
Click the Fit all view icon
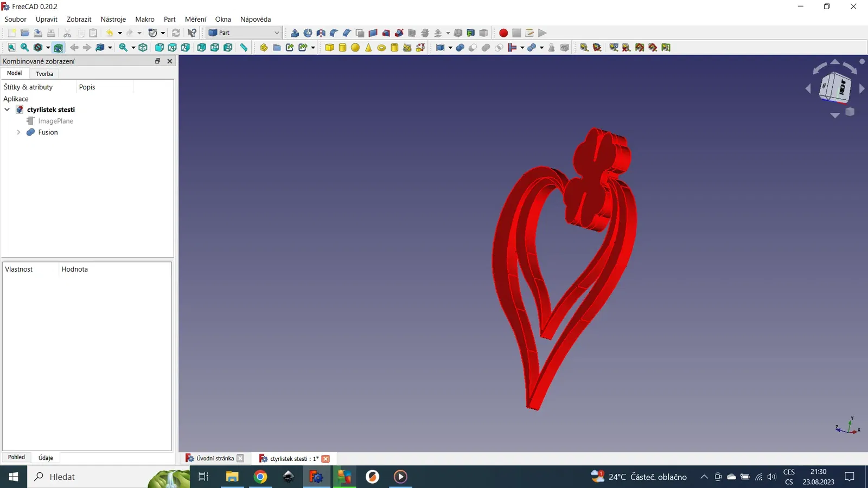pos(11,48)
